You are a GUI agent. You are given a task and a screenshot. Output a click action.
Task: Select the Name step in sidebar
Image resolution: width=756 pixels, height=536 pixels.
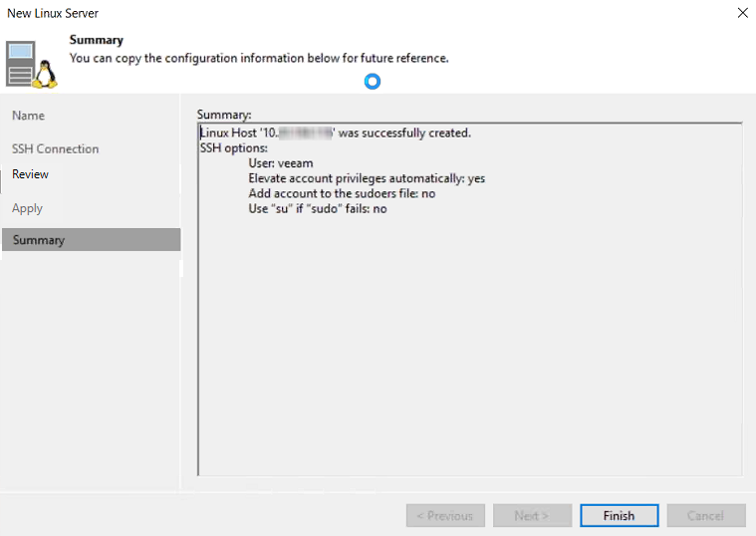point(29,116)
